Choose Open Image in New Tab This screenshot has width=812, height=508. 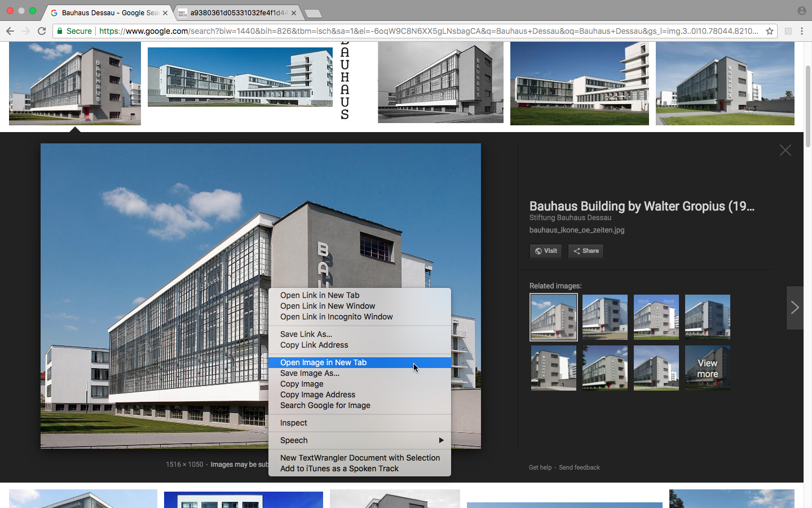pos(323,362)
